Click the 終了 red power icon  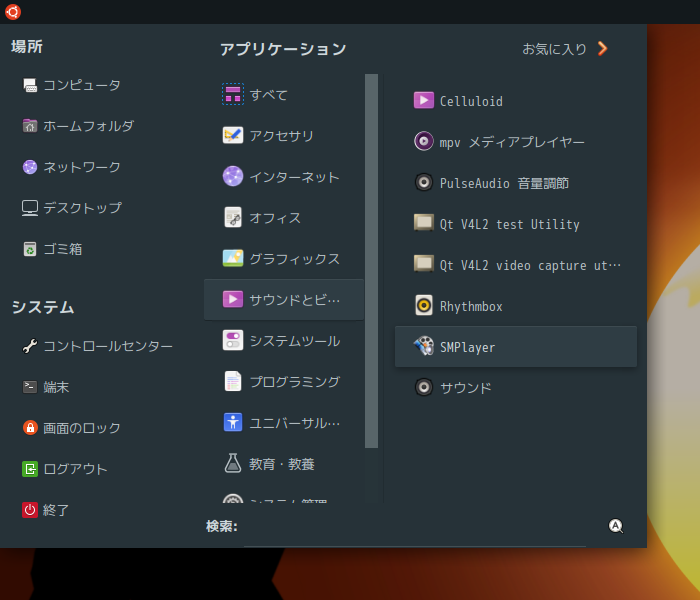(x=30, y=510)
